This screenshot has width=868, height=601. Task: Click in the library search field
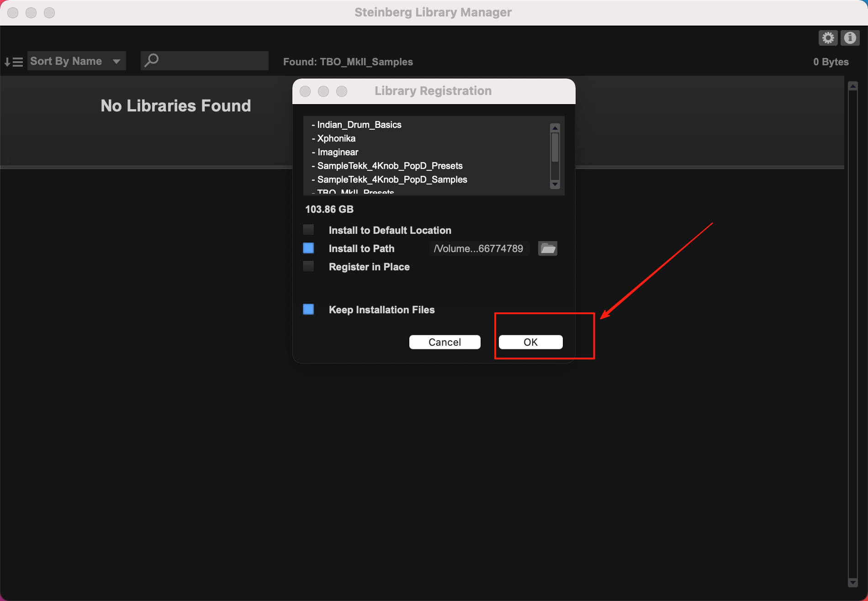(x=205, y=61)
